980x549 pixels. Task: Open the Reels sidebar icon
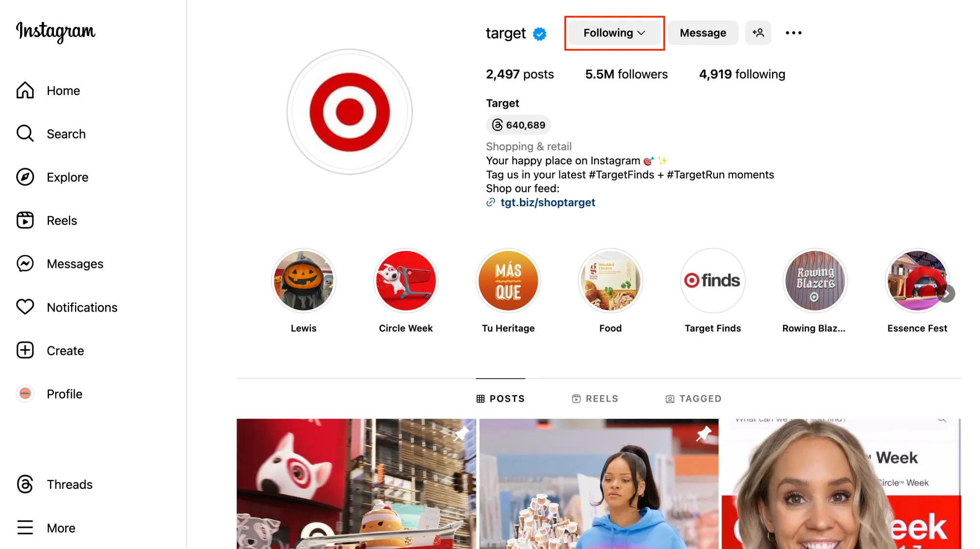25,220
